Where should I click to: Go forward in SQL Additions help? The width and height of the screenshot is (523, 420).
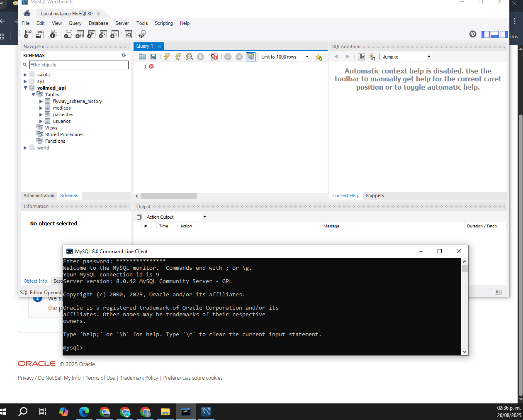(x=348, y=57)
